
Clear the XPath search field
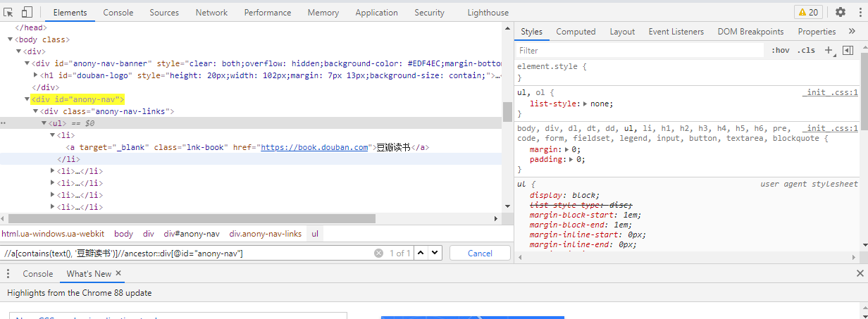click(378, 253)
